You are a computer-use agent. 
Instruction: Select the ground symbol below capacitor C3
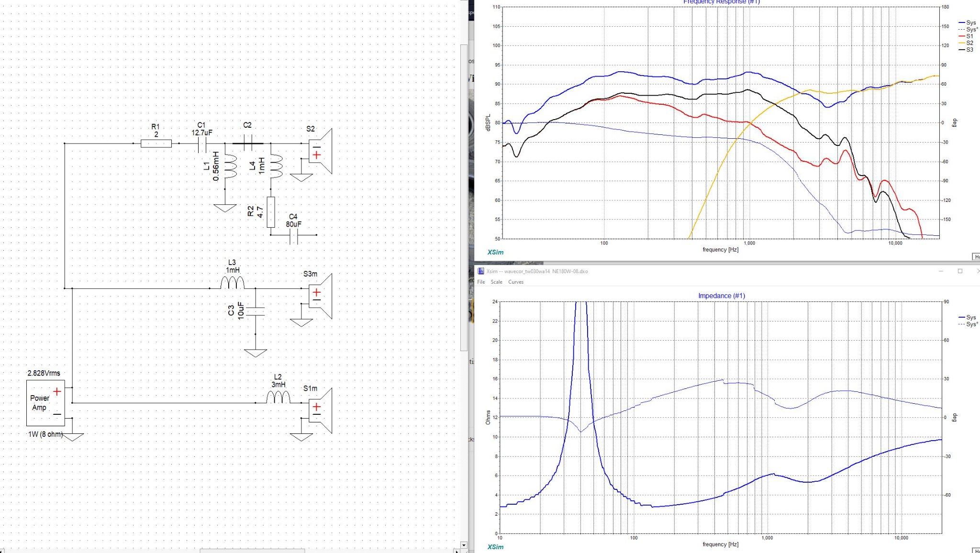click(256, 353)
